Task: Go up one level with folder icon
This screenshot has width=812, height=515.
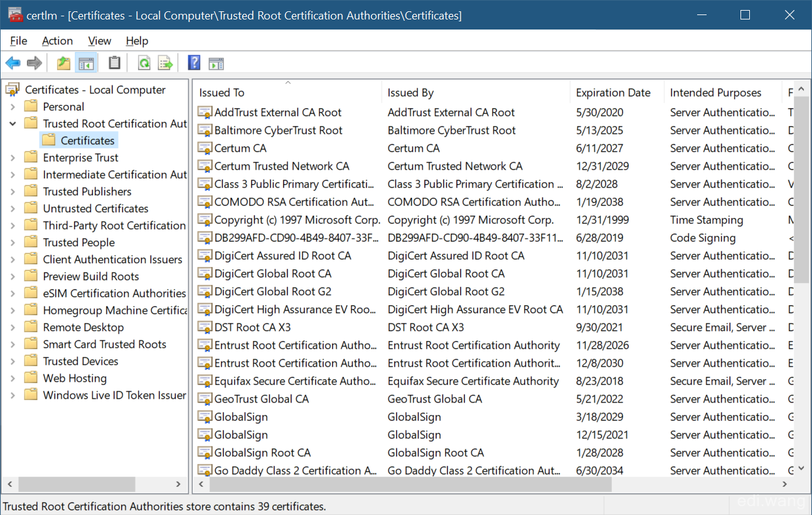Action: [63, 63]
